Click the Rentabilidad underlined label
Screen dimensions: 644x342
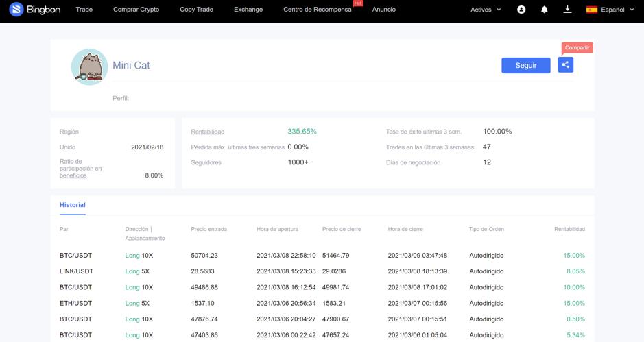[x=207, y=132]
